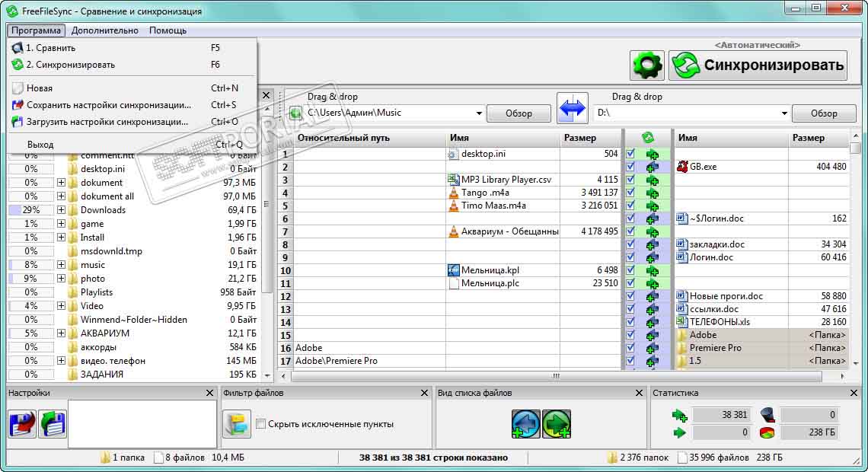Toggle checkbox Скрыть исключенные пункты
Screen dimensions: 868x472
(x=260, y=424)
